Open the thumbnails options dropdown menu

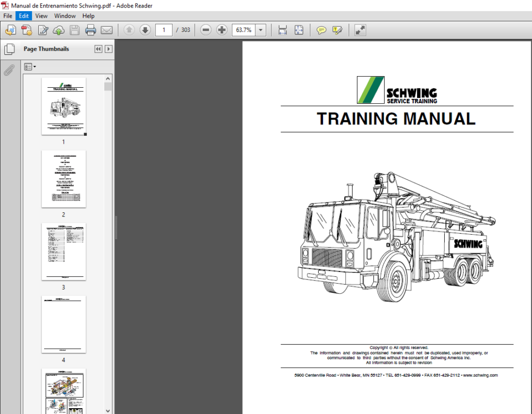[x=30, y=67]
